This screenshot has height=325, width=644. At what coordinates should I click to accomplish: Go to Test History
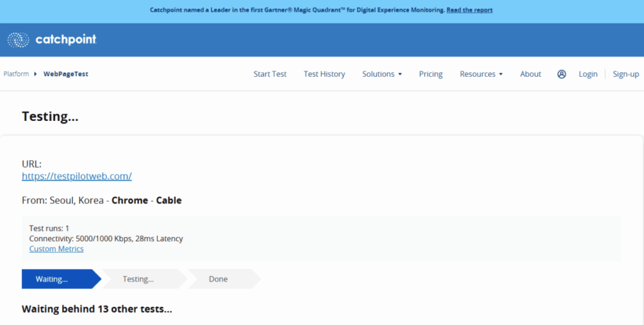pyautogui.click(x=324, y=74)
